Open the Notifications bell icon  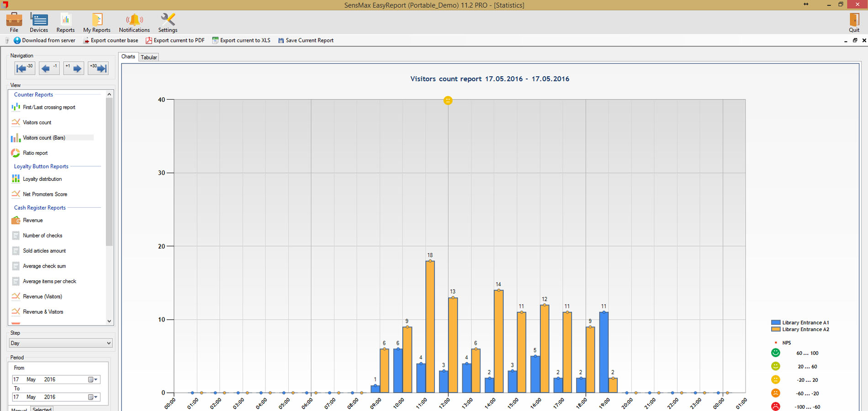pos(134,22)
